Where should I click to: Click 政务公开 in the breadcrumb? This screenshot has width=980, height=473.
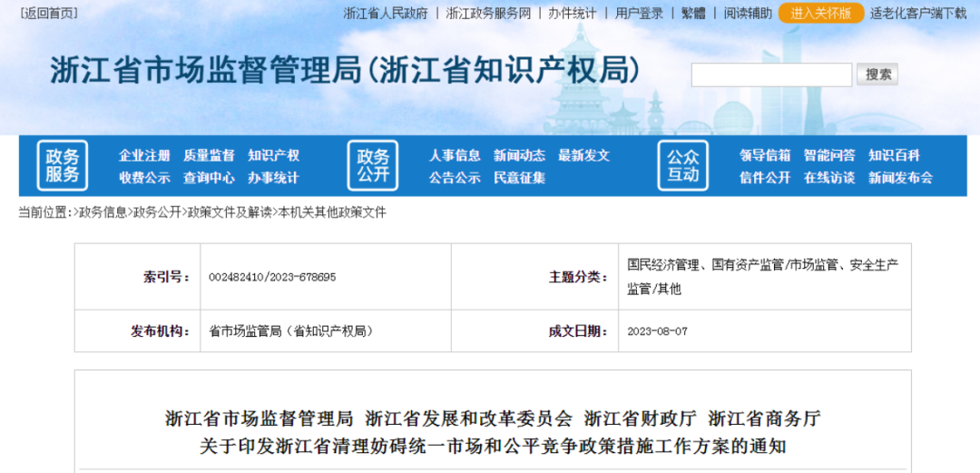pyautogui.click(x=157, y=212)
